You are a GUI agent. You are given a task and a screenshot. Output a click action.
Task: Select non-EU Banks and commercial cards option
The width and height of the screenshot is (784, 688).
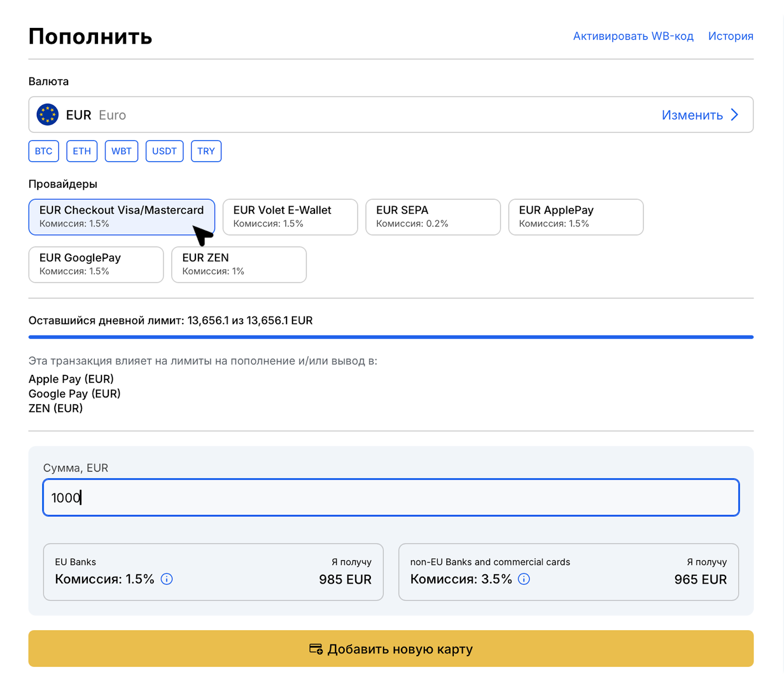(x=568, y=571)
